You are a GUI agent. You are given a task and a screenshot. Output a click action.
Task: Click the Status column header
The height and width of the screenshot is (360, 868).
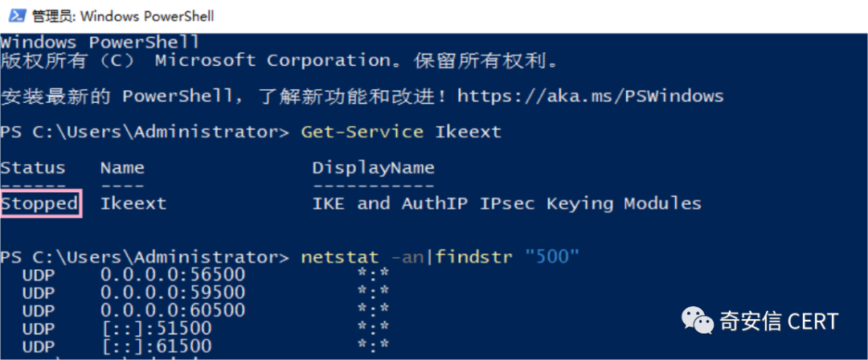point(33,168)
